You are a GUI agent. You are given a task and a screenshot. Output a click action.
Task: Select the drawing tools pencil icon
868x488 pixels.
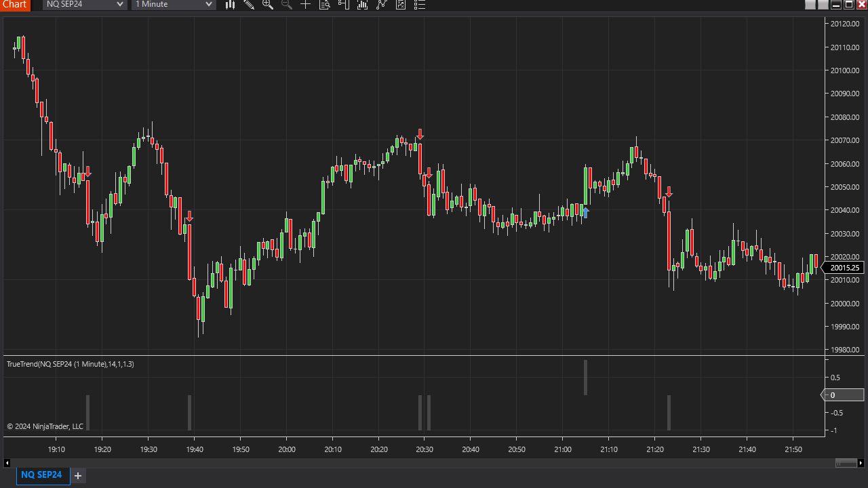pyautogui.click(x=249, y=5)
